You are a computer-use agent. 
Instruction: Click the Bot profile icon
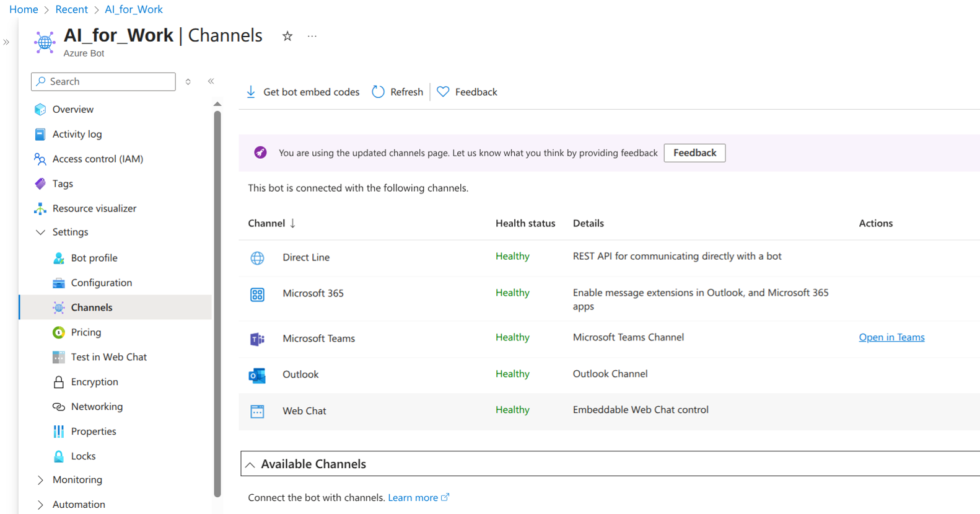(x=59, y=258)
